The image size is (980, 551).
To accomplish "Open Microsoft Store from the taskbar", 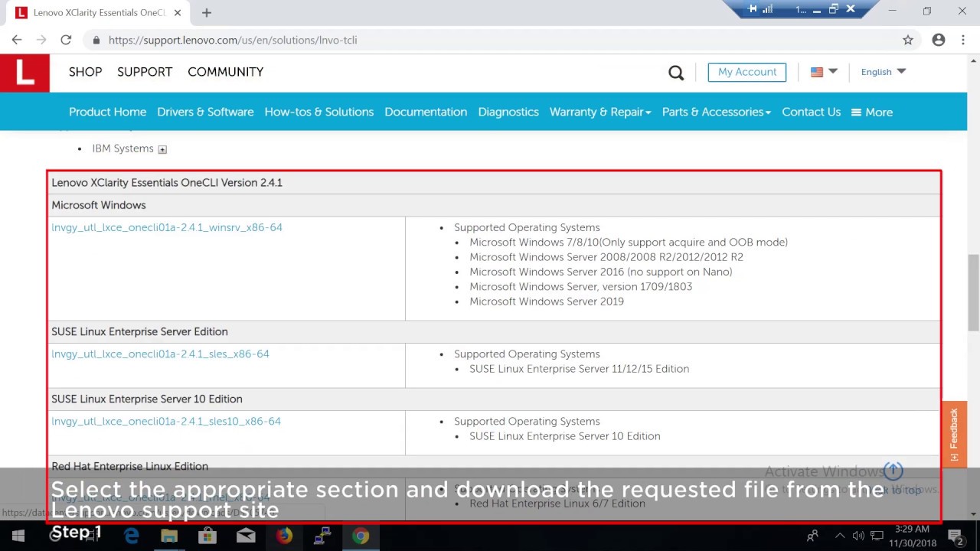I will 207,536.
